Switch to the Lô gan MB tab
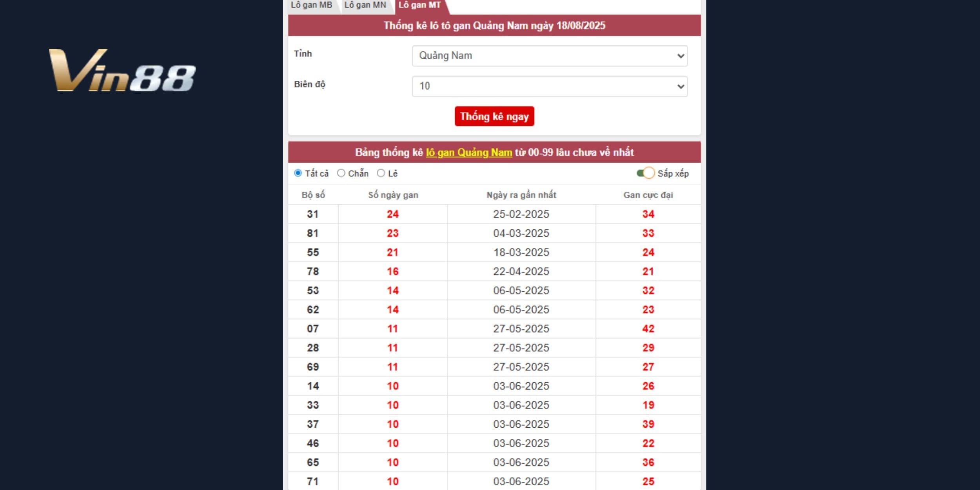980x490 pixels. (x=311, y=5)
